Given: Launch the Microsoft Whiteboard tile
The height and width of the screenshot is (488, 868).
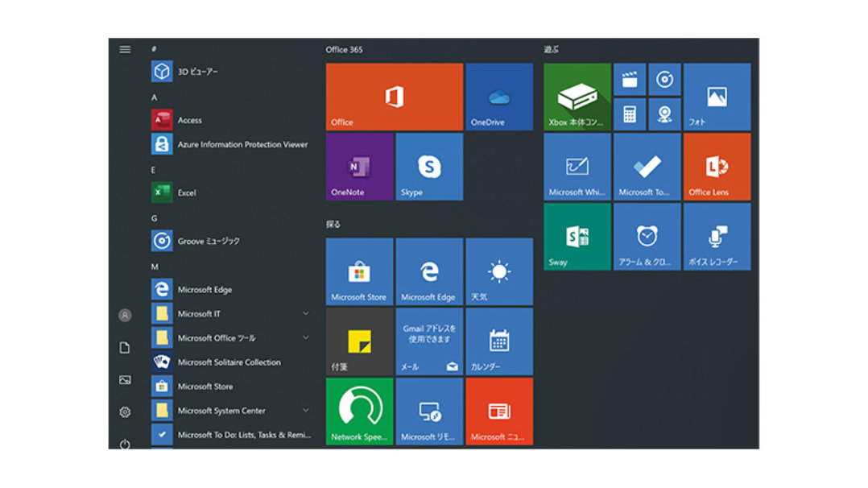Looking at the screenshot, I should [577, 167].
